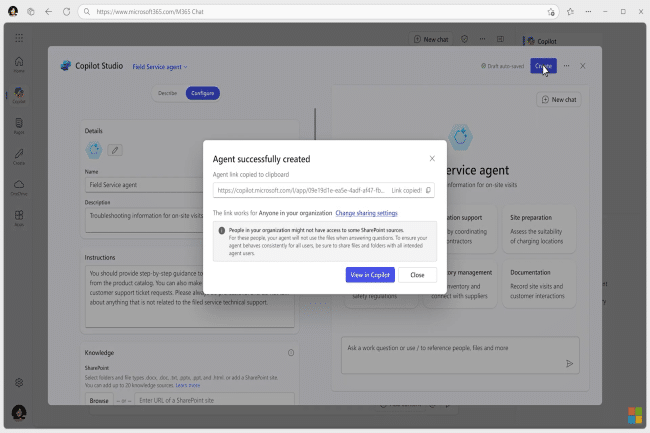Switch to the Describe tab
This screenshot has width=650, height=433.
167,93
